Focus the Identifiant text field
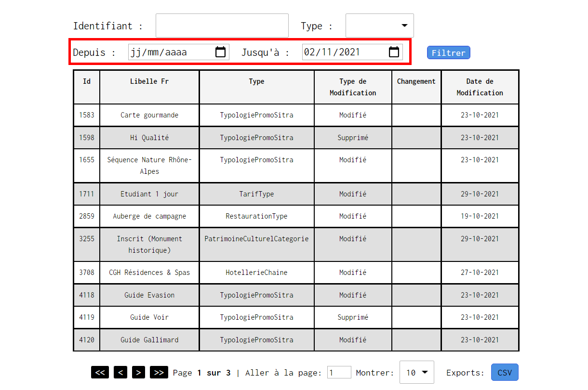Screen dimensions: 588x390 [222, 26]
